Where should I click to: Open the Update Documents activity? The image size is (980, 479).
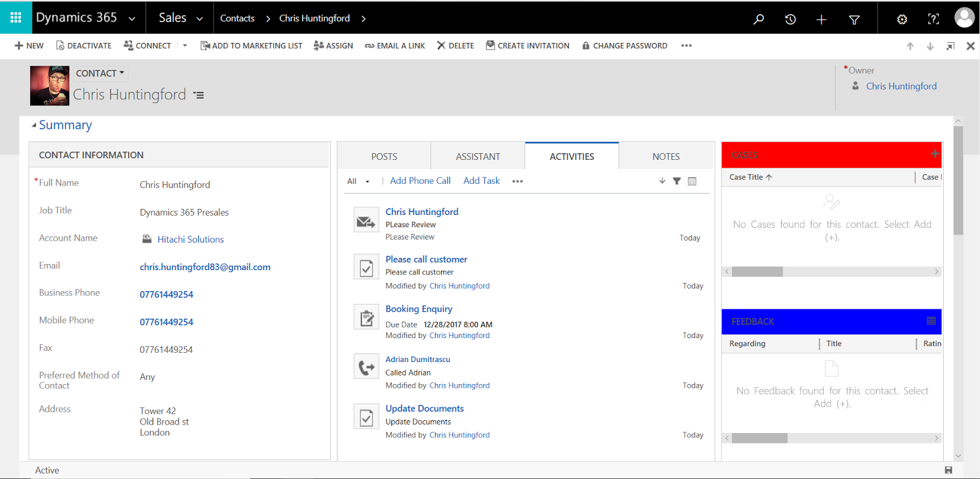(424, 409)
